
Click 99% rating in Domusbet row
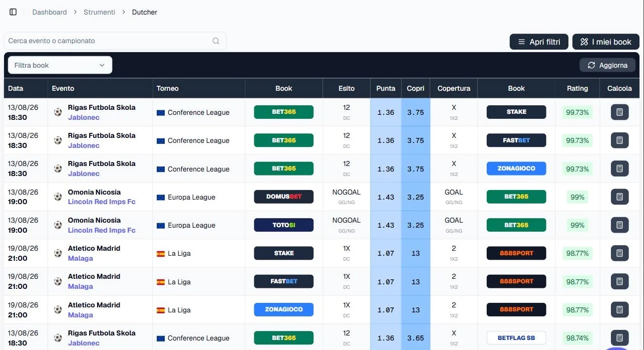pyautogui.click(x=577, y=197)
